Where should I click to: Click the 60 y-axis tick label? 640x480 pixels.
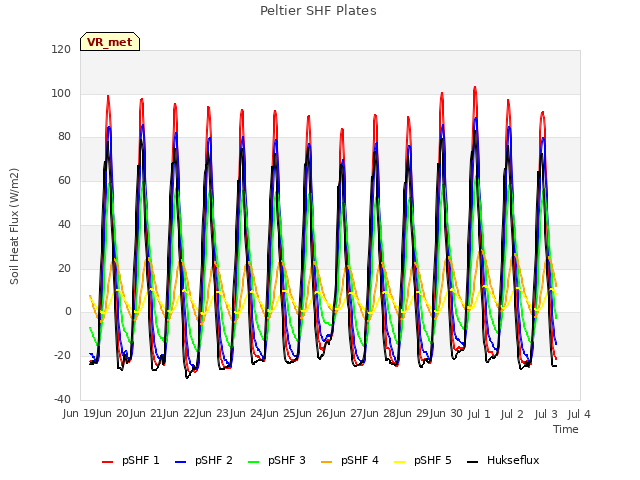coord(64,180)
